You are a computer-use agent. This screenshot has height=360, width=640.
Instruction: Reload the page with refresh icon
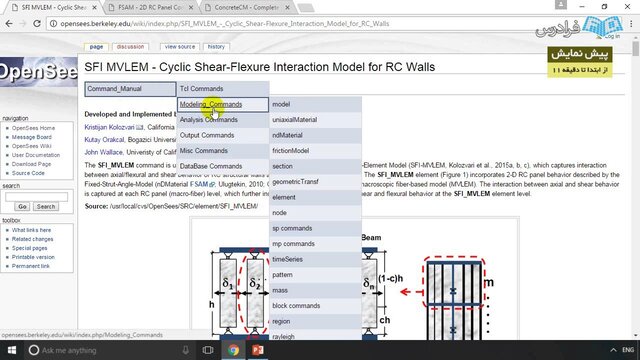[37, 24]
